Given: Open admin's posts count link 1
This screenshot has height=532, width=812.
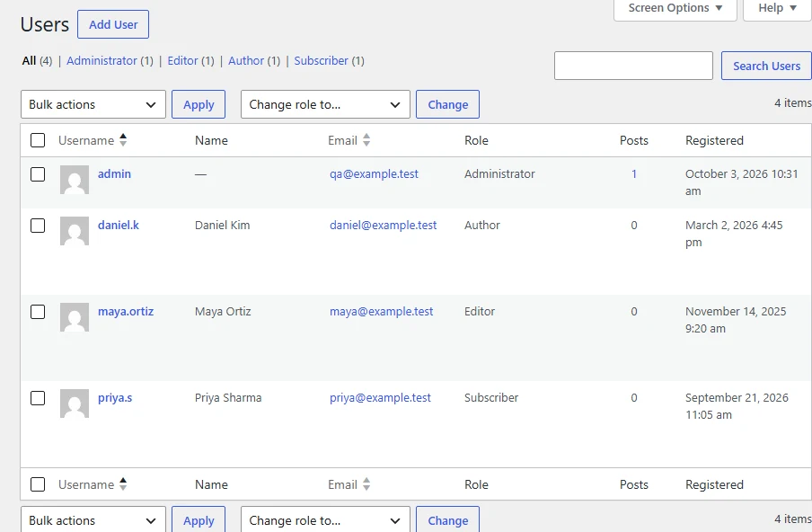Looking at the screenshot, I should pos(634,174).
